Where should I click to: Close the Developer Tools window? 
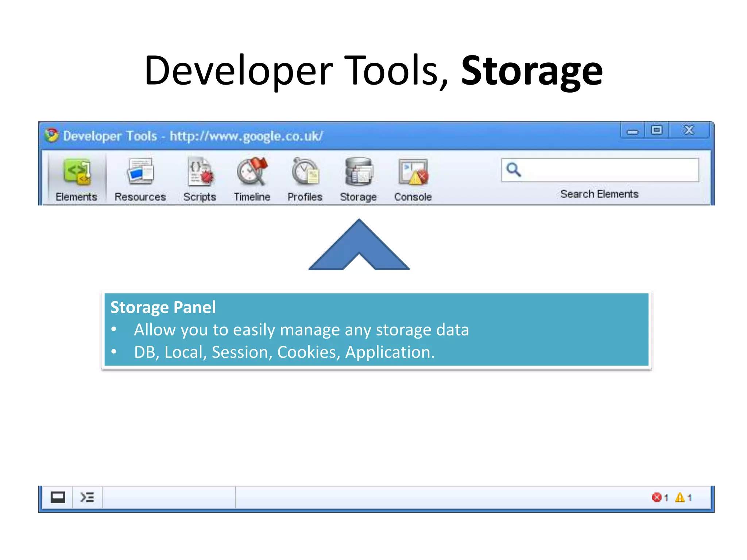pyautogui.click(x=689, y=131)
